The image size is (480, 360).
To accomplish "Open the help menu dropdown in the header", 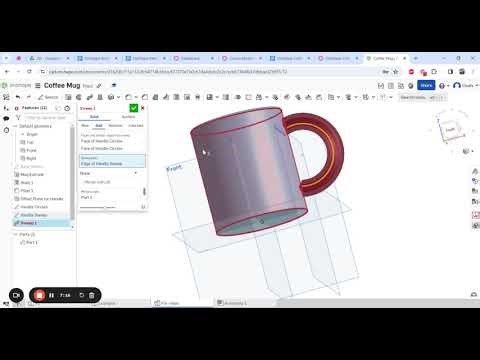I will (444, 86).
